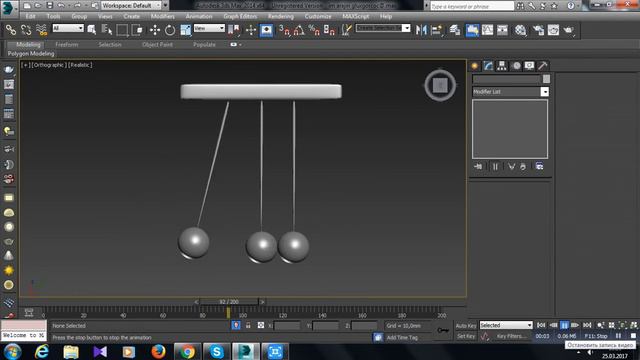Viewport: 640px width, 360px height.
Task: Open the Named Selection Sets dropdown
Action: coord(383,28)
